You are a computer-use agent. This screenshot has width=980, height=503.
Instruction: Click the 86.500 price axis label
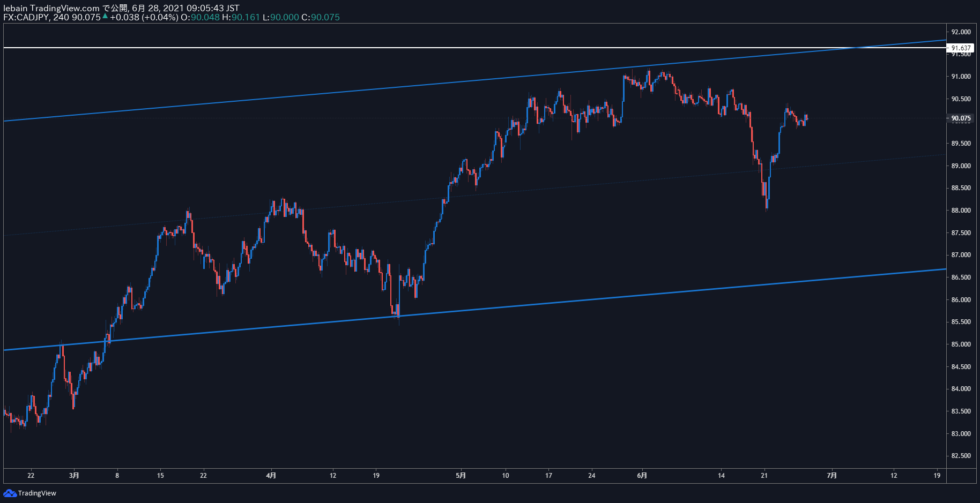pyautogui.click(x=961, y=277)
